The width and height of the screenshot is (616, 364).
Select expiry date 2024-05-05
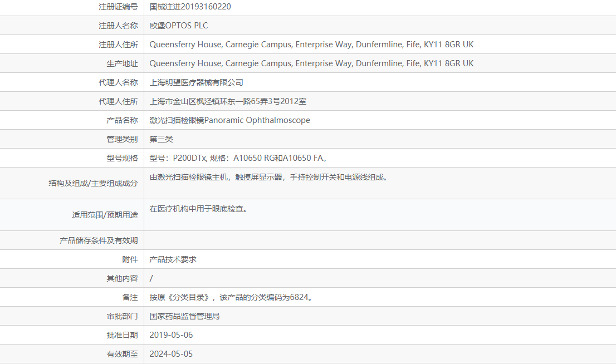point(171,354)
